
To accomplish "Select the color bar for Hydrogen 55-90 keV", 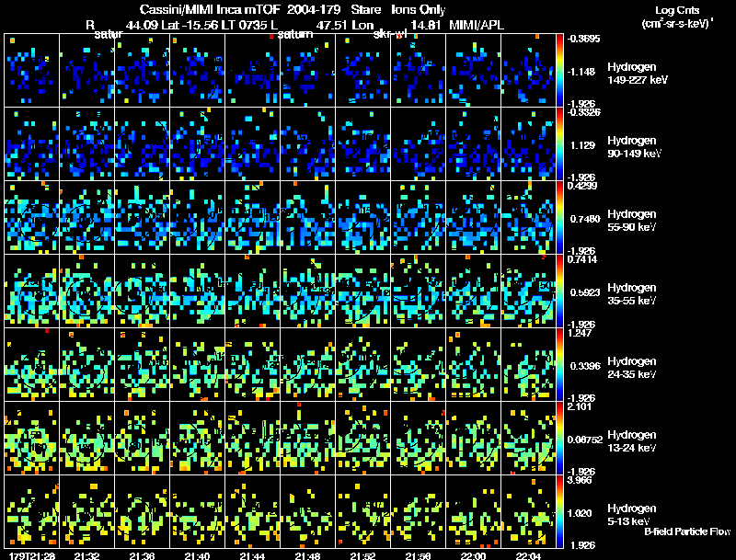I will (559, 218).
